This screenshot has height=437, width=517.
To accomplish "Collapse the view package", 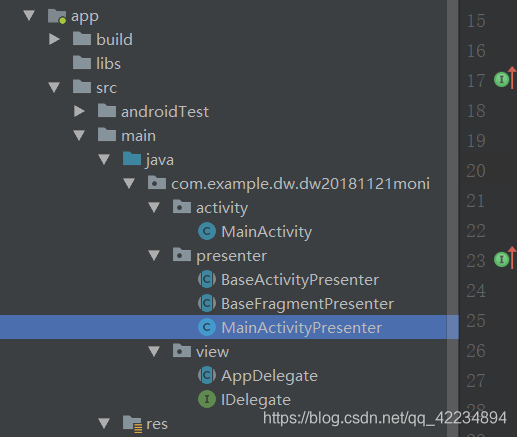I will coord(154,352).
